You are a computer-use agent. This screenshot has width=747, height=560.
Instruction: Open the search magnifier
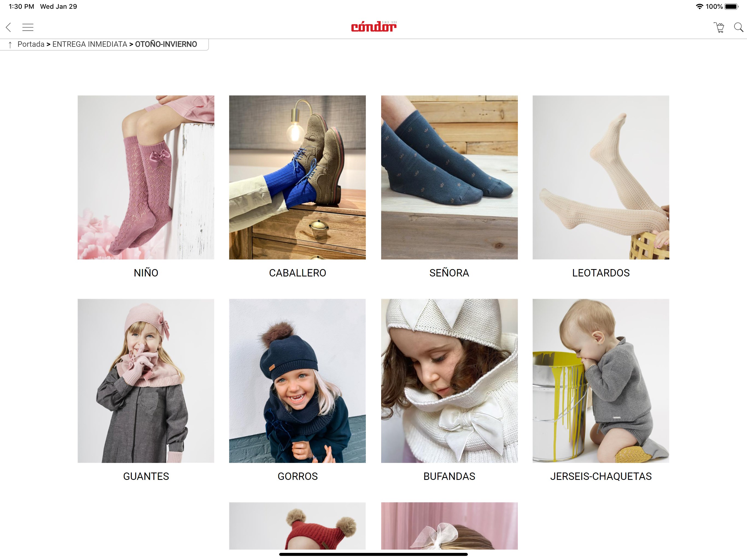click(x=739, y=27)
